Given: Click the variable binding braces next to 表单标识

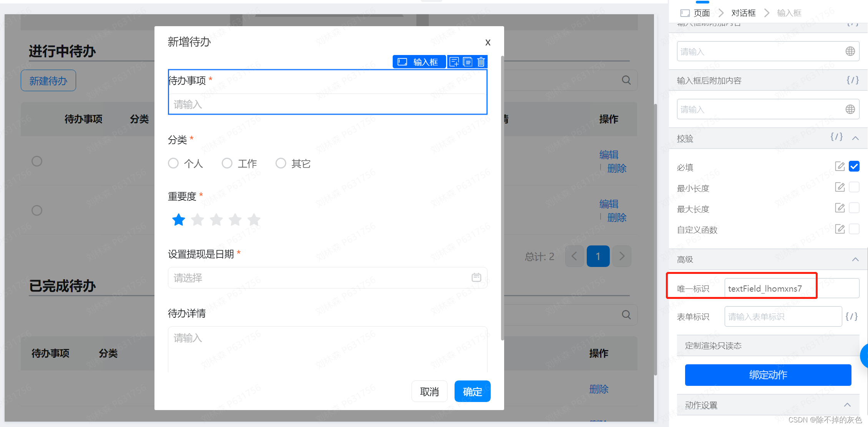Looking at the screenshot, I should point(851,316).
